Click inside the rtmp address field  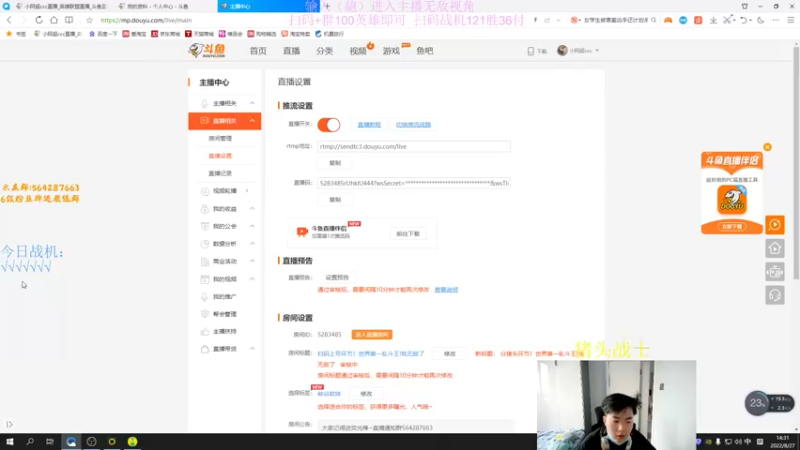point(414,146)
